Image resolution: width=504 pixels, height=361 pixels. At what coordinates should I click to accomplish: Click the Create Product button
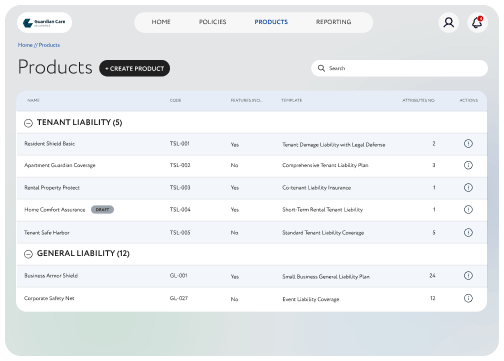pos(134,68)
